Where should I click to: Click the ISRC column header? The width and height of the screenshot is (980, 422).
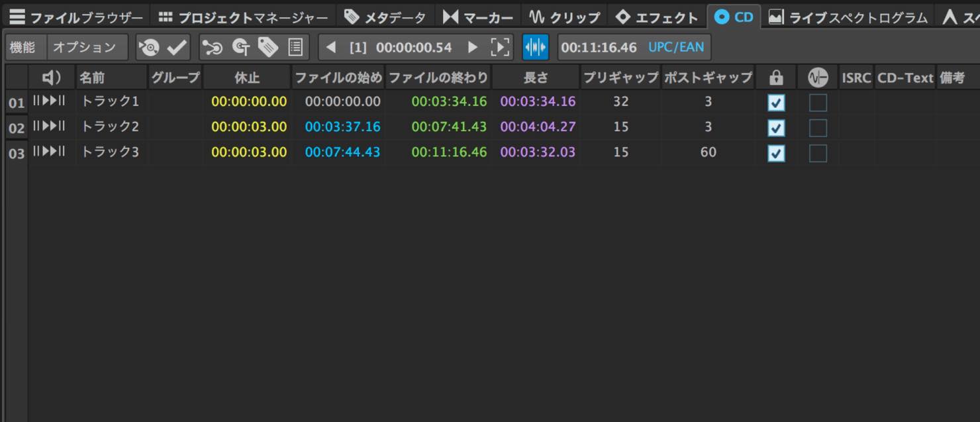pyautogui.click(x=856, y=78)
